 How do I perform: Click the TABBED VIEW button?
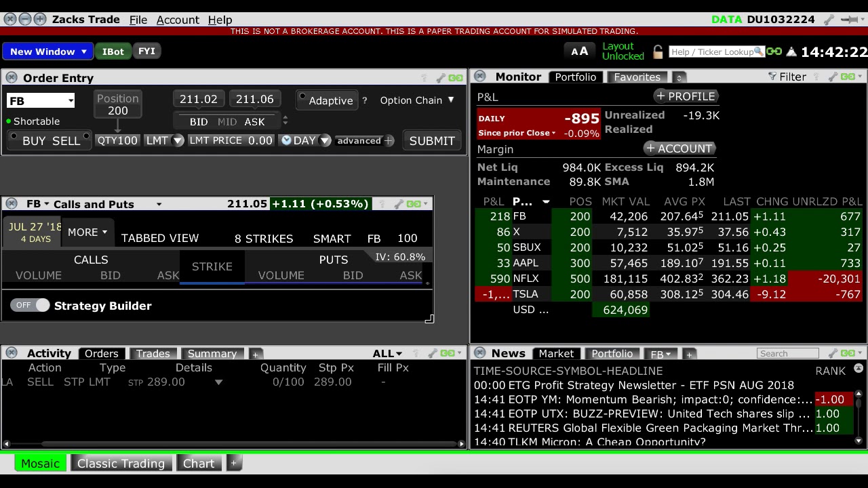point(160,239)
